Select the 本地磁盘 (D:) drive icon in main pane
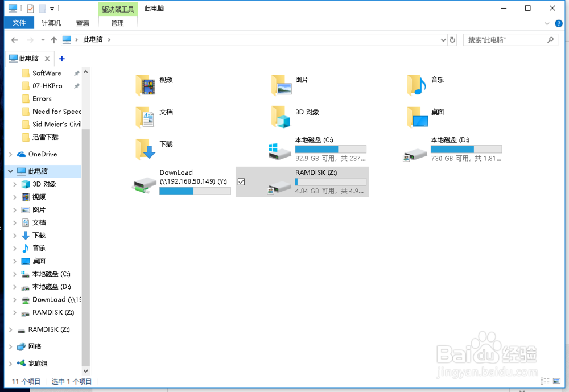 [415, 154]
